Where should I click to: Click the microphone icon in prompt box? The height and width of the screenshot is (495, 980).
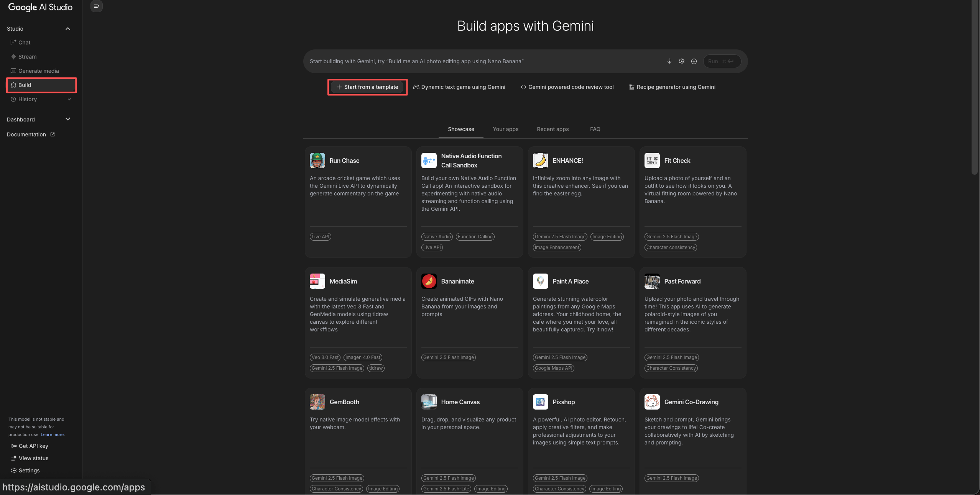(669, 61)
